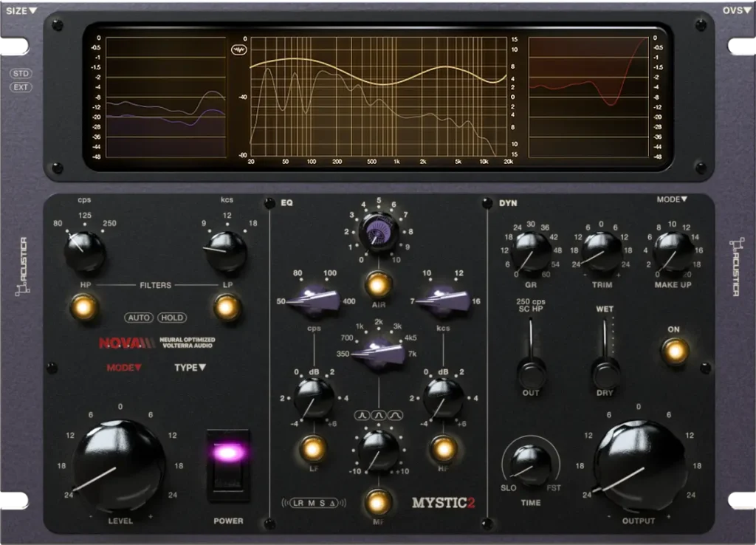Select the delta Δ monitoring mode
The height and width of the screenshot is (545, 756).
click(x=333, y=503)
